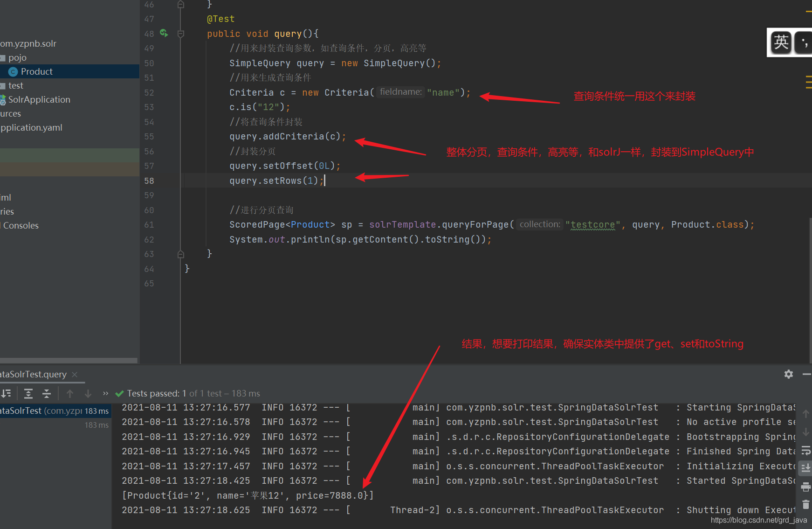The height and width of the screenshot is (529, 812).
Task: Click the Started SpringDataSolrTest log line
Action: 459,480
